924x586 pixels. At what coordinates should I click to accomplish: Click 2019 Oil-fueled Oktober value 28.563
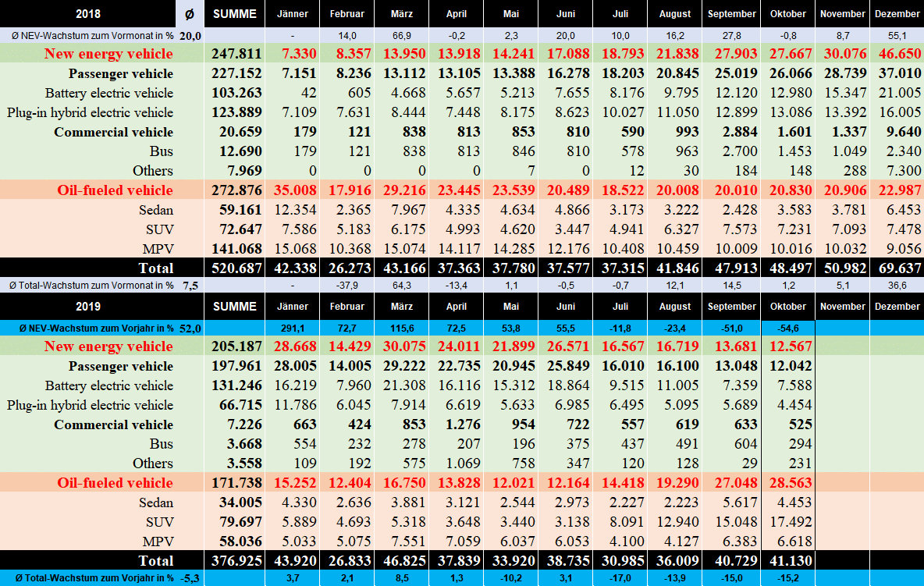point(791,483)
